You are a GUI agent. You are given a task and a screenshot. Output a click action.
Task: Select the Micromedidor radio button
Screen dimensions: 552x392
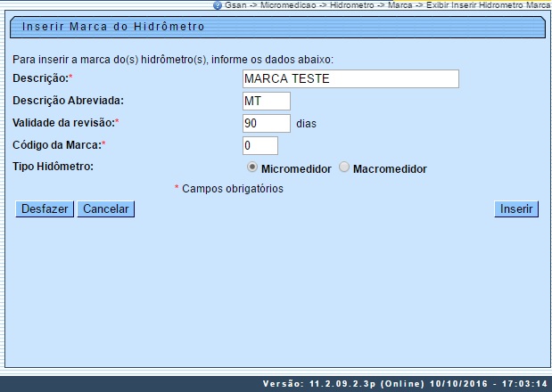tap(252, 167)
